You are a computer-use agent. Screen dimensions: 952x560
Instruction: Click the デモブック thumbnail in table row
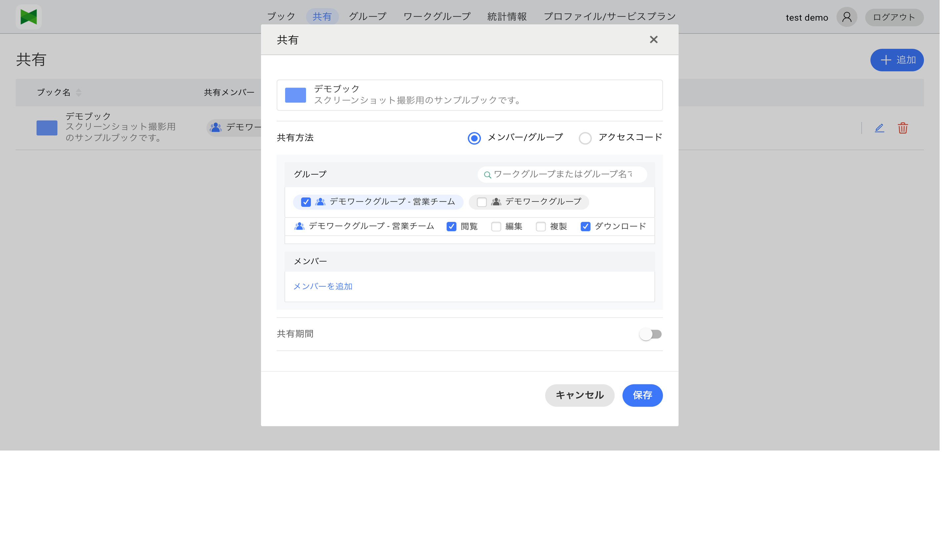(x=47, y=128)
